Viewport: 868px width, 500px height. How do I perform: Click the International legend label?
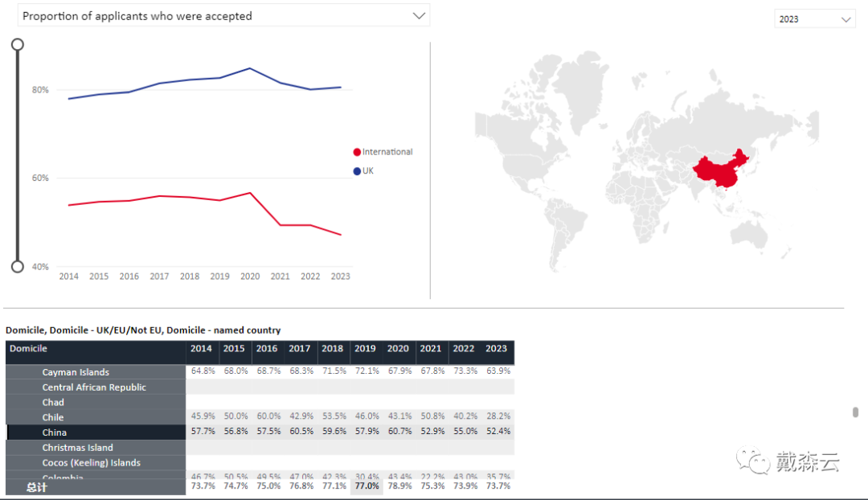(x=387, y=152)
